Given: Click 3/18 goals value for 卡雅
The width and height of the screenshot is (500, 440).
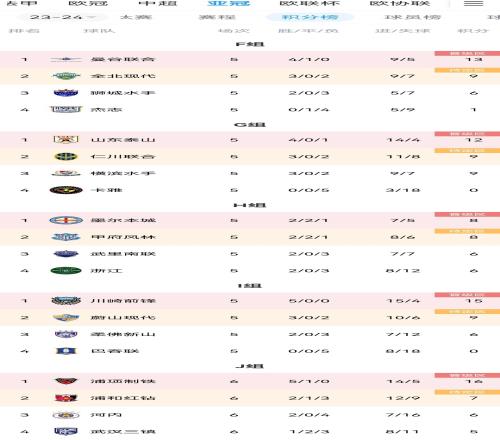Looking at the screenshot, I should coord(403,190).
